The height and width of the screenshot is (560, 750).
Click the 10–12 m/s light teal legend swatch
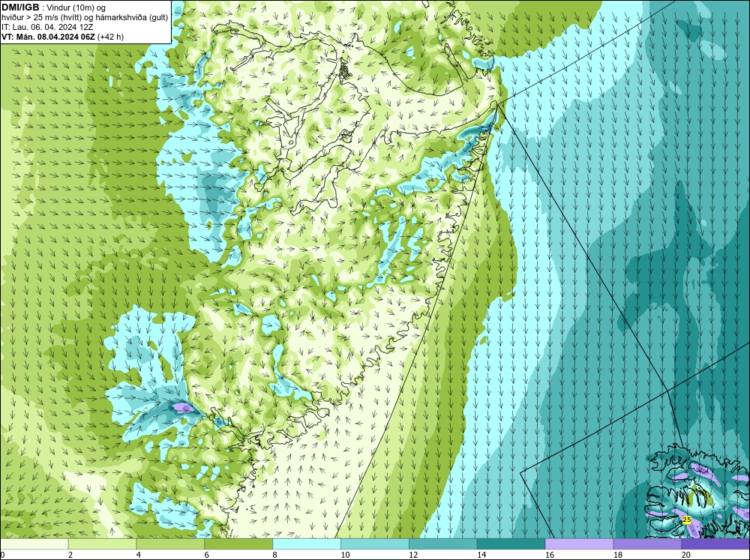(x=374, y=544)
